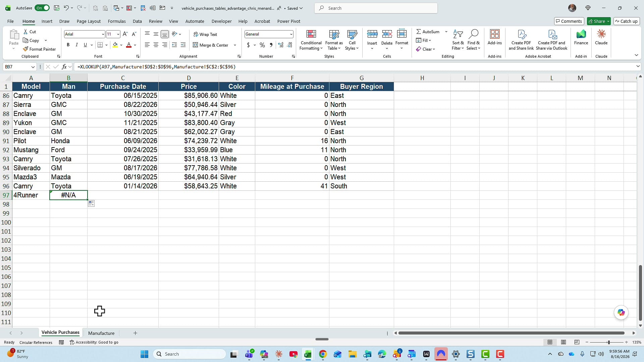Apply the red font color

129,45
